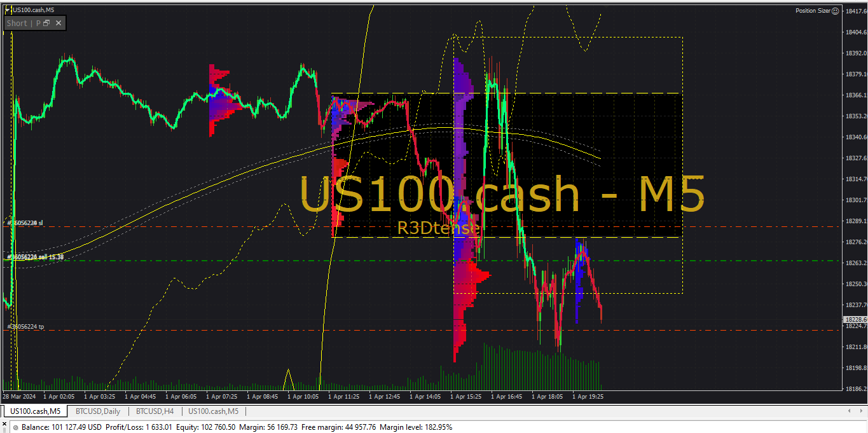Close the terminal panel with the bottom-left X
This screenshot has height=433, width=868.
(4, 423)
